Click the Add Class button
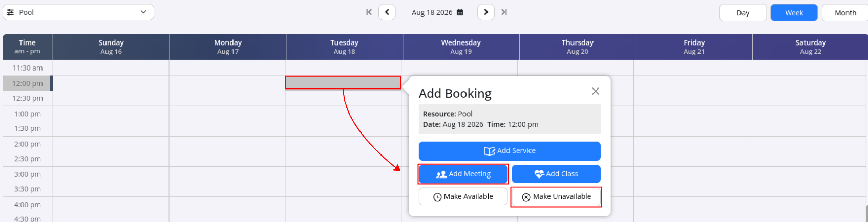Image resolution: width=868 pixels, height=222 pixels. click(x=556, y=174)
